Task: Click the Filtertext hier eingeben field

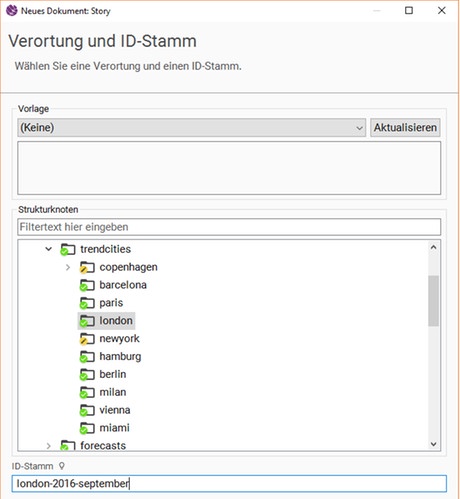Action: click(x=229, y=227)
